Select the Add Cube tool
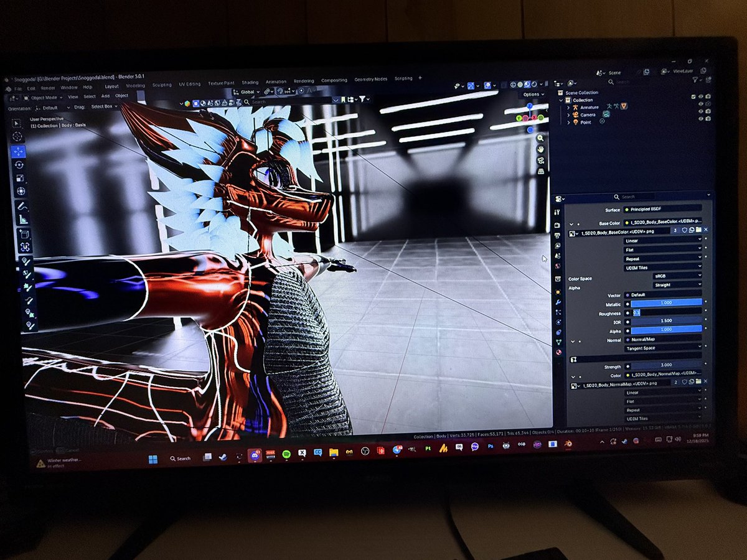The width and height of the screenshot is (747, 560). [24, 235]
